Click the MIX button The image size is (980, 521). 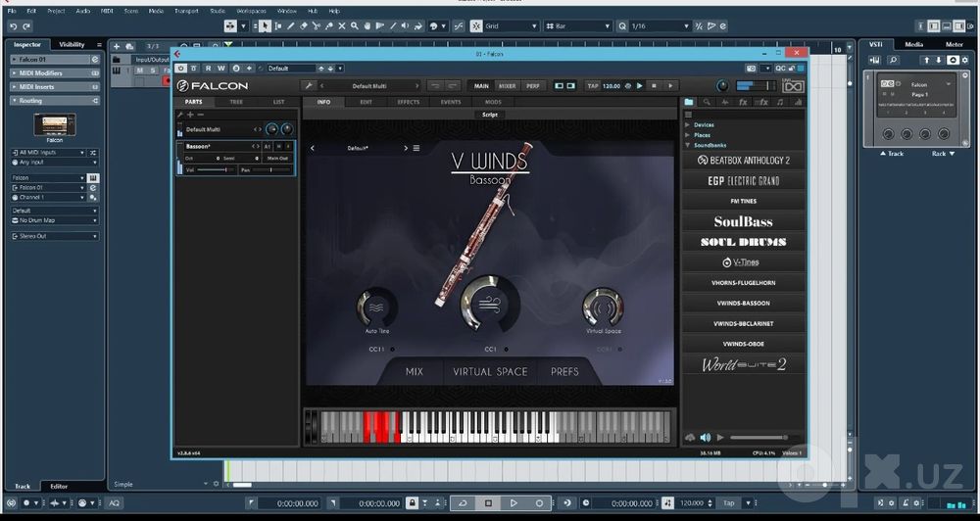[x=415, y=372]
